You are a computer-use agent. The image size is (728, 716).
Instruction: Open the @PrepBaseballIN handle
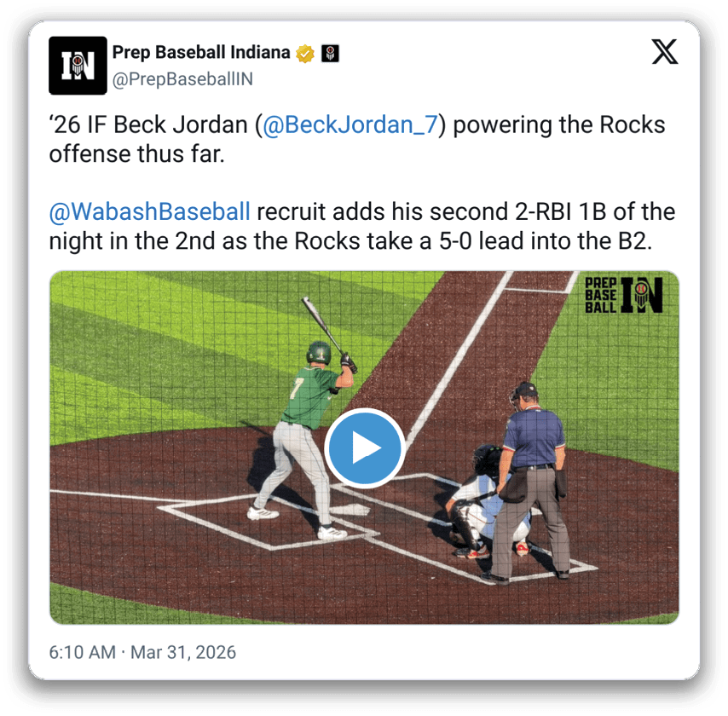point(182,79)
